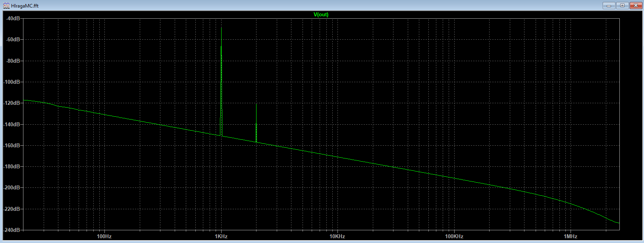644x243 pixels.
Task: Click the V(out) trace label
Action: coord(321,15)
